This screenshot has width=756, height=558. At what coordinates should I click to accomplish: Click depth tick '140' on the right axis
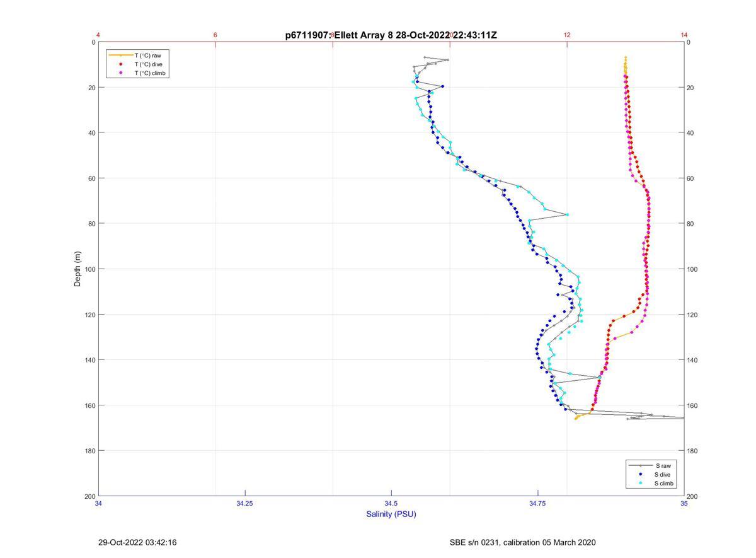[693, 360]
